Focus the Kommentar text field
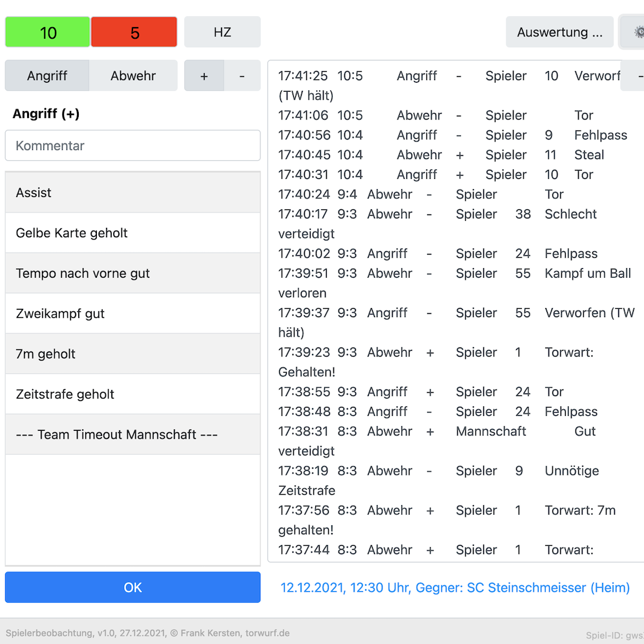 click(132, 145)
